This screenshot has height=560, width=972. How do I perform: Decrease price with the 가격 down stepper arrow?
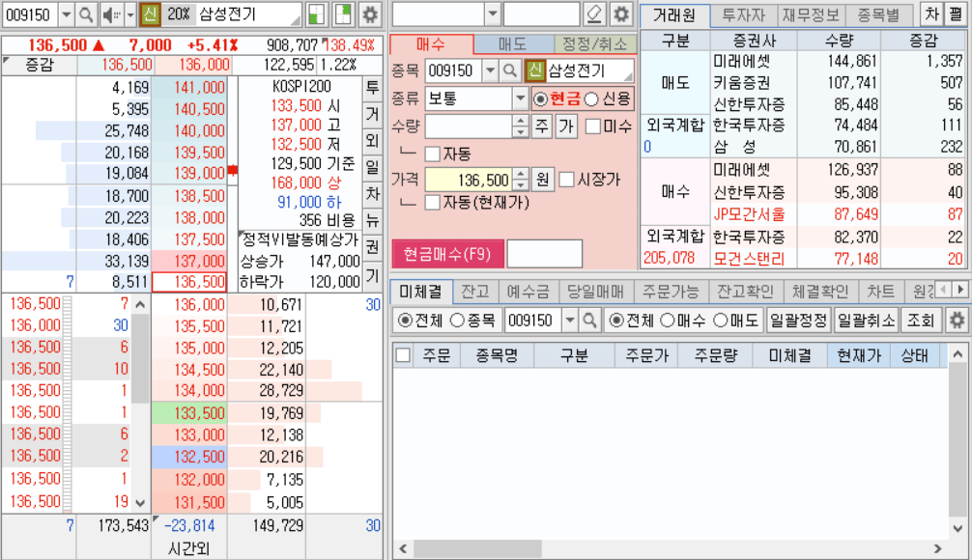(x=521, y=185)
